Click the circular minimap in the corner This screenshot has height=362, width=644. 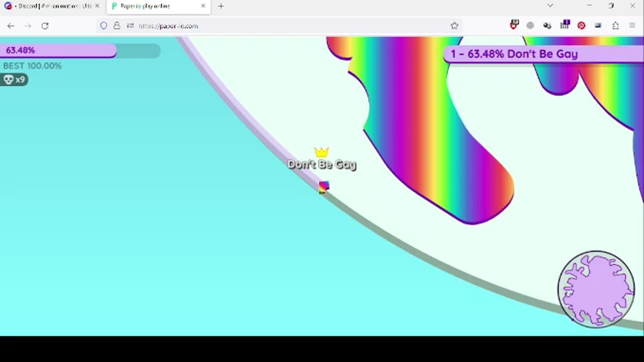[596, 288]
